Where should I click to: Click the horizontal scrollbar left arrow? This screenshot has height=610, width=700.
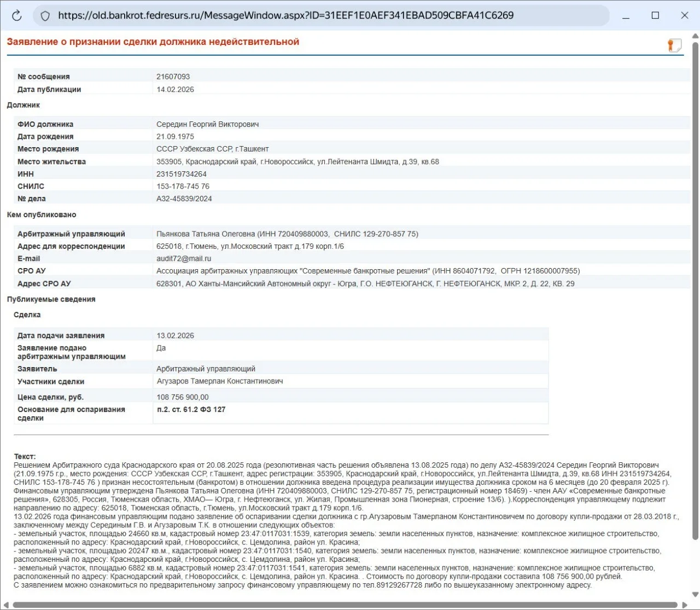point(6,605)
